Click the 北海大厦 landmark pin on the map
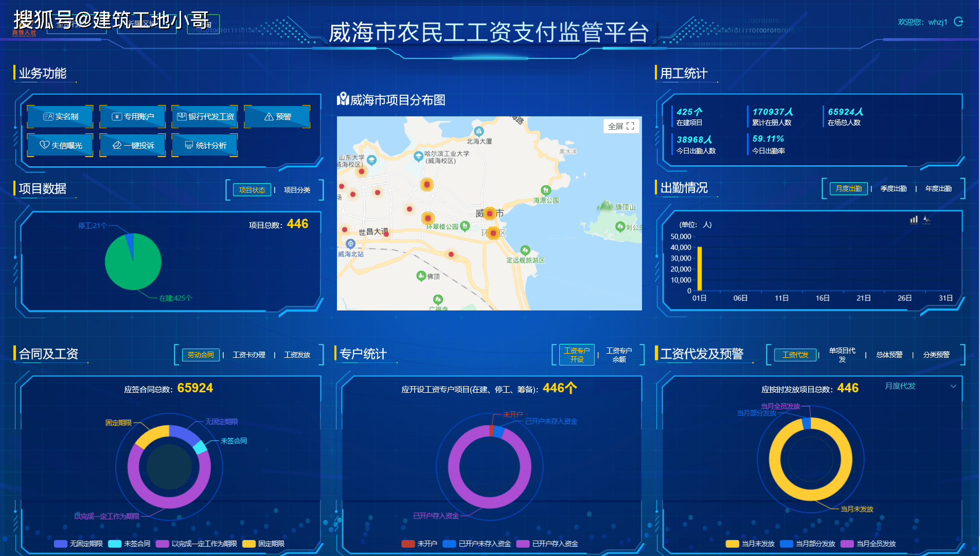Image resolution: width=980 pixels, height=556 pixels. 478,131
